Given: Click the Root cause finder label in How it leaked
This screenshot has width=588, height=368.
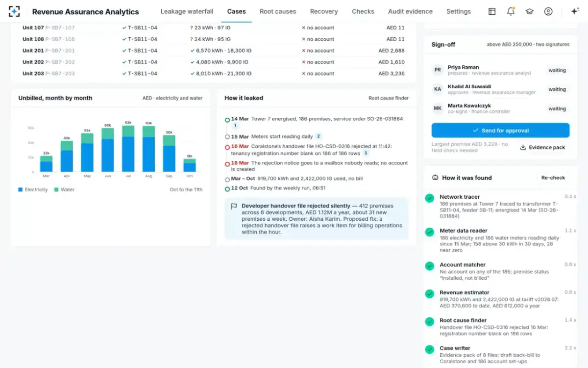Looking at the screenshot, I should pos(389,98).
